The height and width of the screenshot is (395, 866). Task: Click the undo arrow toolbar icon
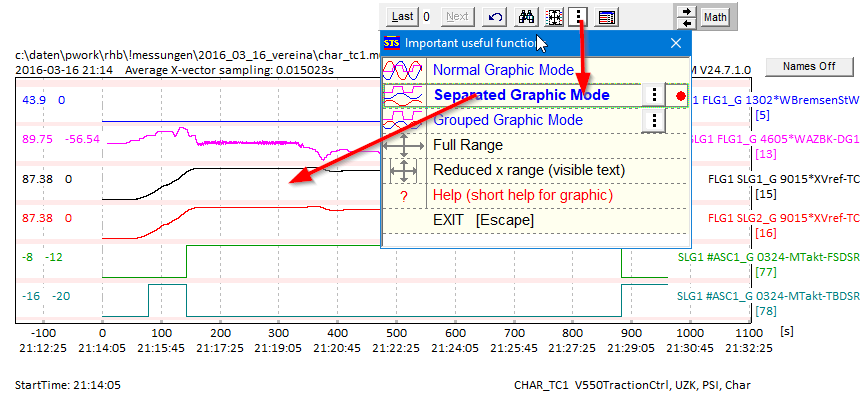[x=495, y=17]
